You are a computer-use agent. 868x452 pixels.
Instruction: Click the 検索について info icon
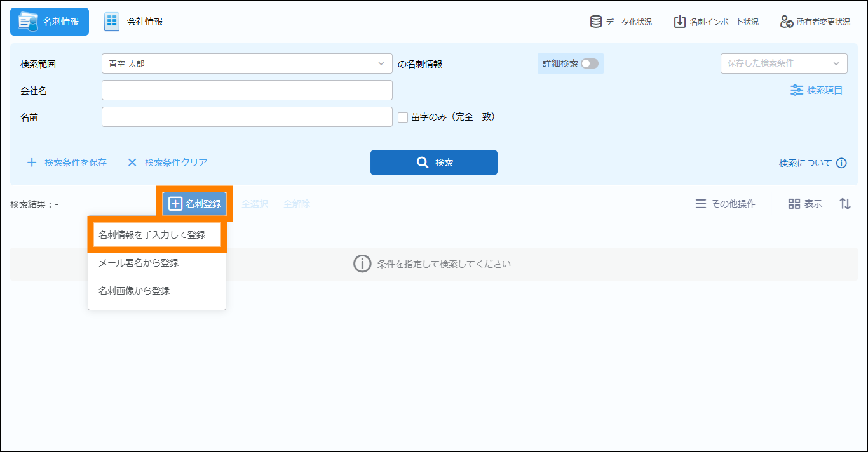(841, 163)
